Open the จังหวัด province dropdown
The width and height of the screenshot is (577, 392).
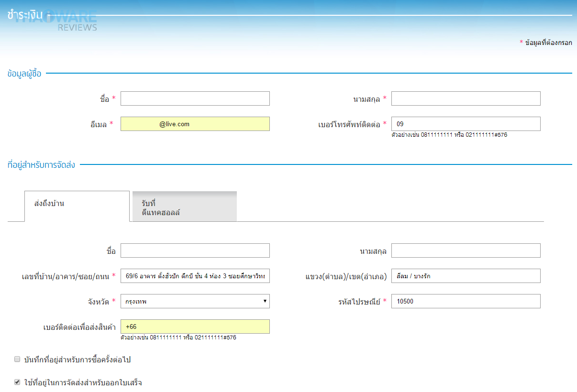tap(195, 301)
